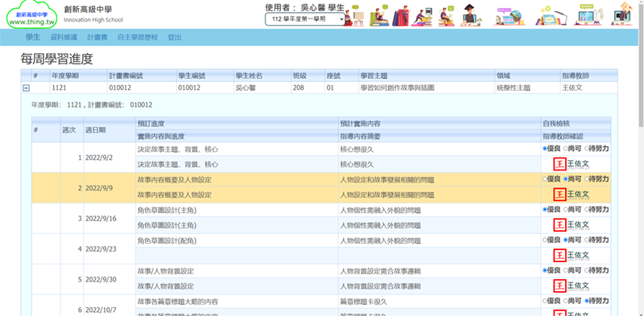Select 待努力 for week 5 dated 2022/9/30
Image resolution: width=644 pixels, height=316 pixels.
[587, 270]
